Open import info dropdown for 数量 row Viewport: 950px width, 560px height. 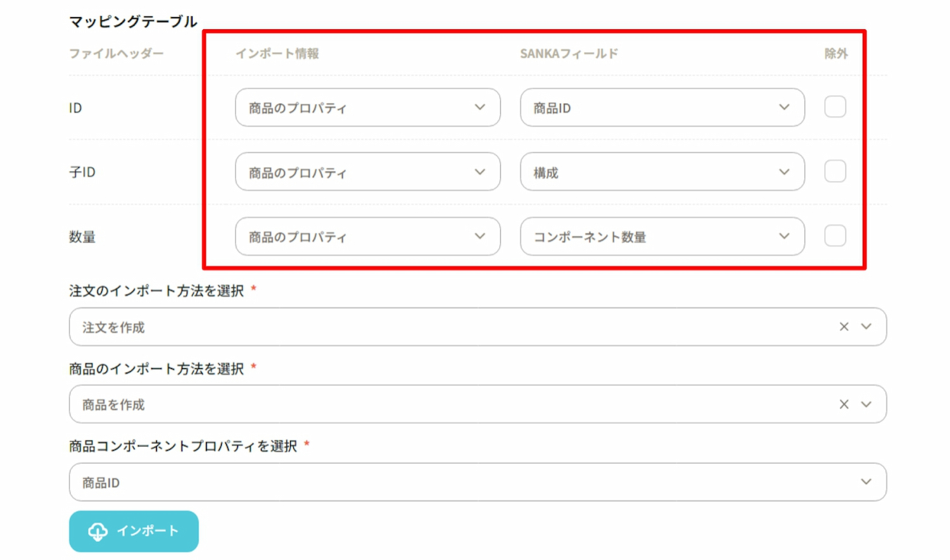coord(367,237)
